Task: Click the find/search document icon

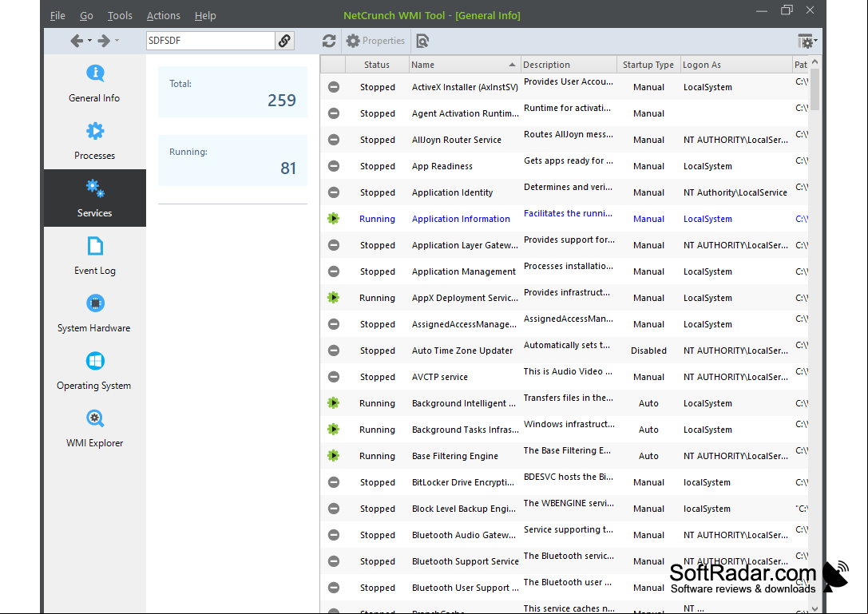Action: (422, 41)
